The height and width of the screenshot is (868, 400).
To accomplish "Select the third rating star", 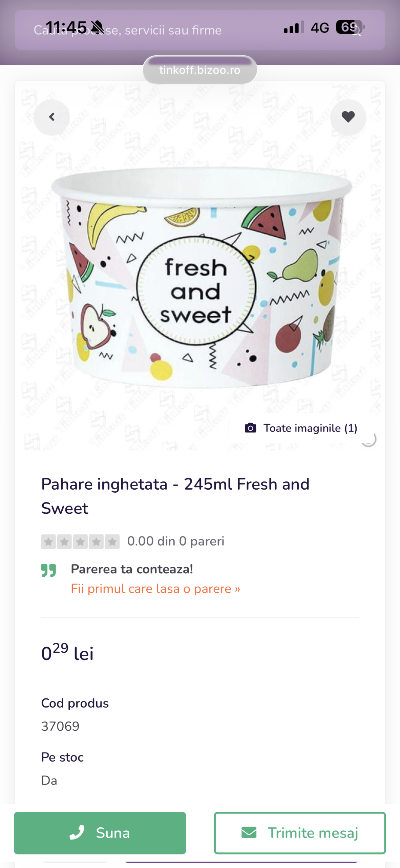I will click(80, 541).
